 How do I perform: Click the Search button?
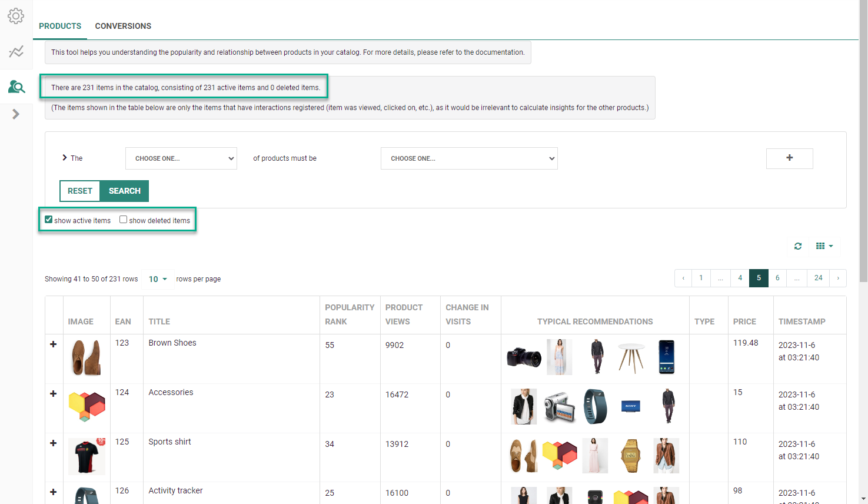[124, 191]
